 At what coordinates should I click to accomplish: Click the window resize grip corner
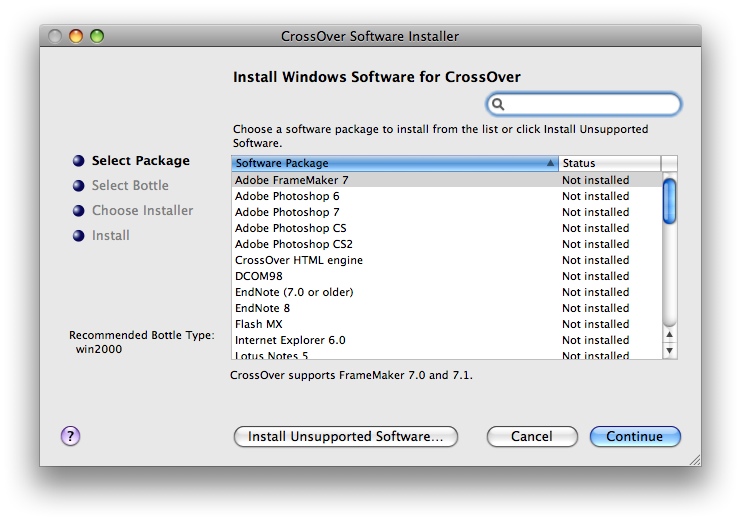tap(695, 460)
